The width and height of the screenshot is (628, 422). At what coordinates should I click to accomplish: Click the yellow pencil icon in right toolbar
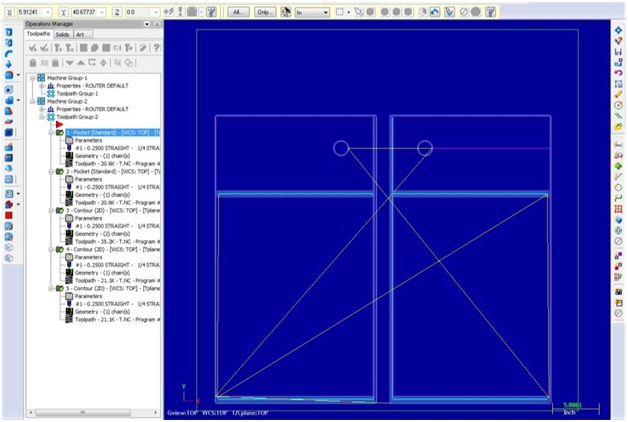618,94
